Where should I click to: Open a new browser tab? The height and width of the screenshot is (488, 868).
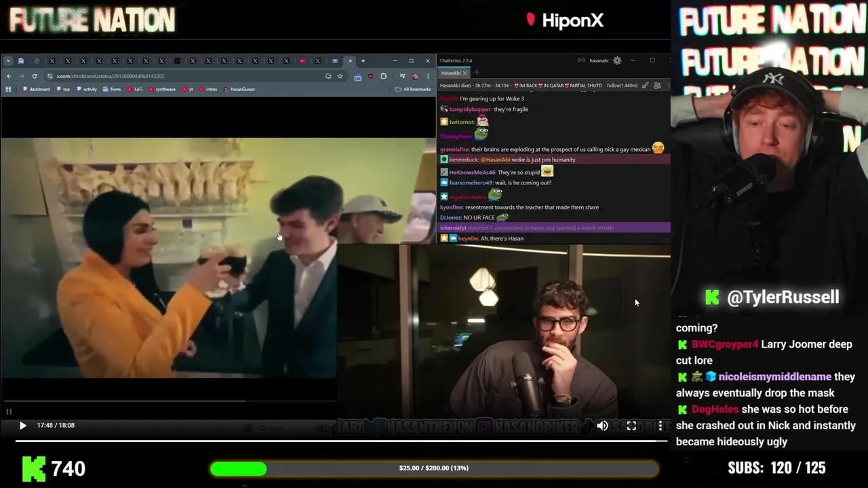pyautogui.click(x=363, y=61)
